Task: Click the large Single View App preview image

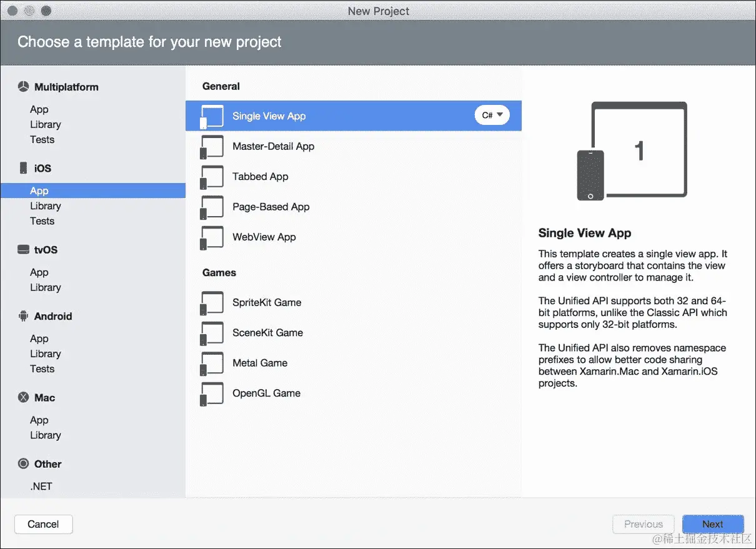Action: point(632,151)
